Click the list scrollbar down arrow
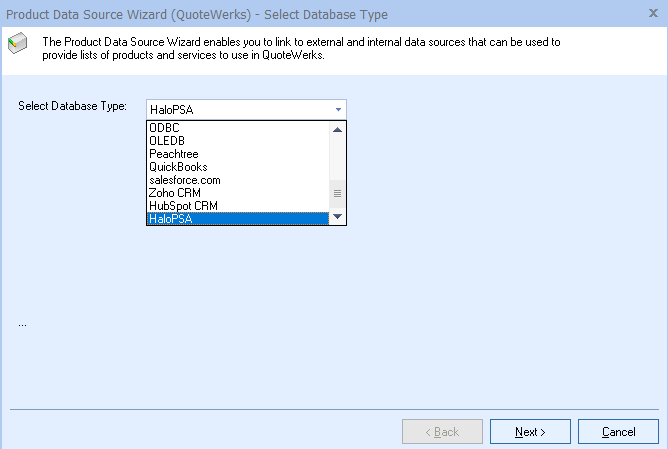 (338, 217)
